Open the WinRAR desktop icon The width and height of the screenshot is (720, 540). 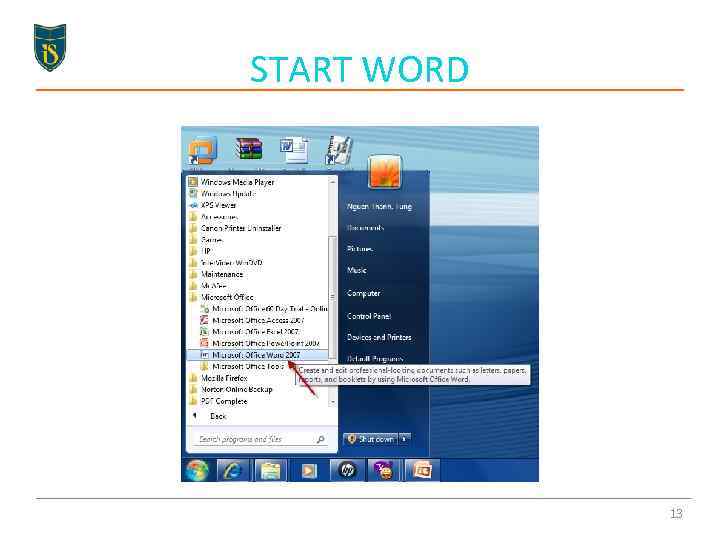pos(249,150)
